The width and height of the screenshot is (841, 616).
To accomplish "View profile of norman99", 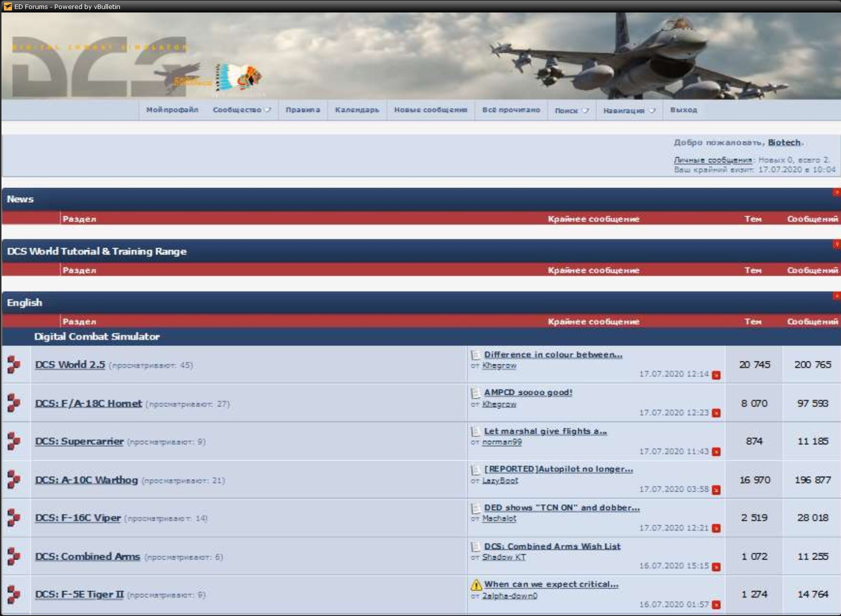I will pos(502,442).
